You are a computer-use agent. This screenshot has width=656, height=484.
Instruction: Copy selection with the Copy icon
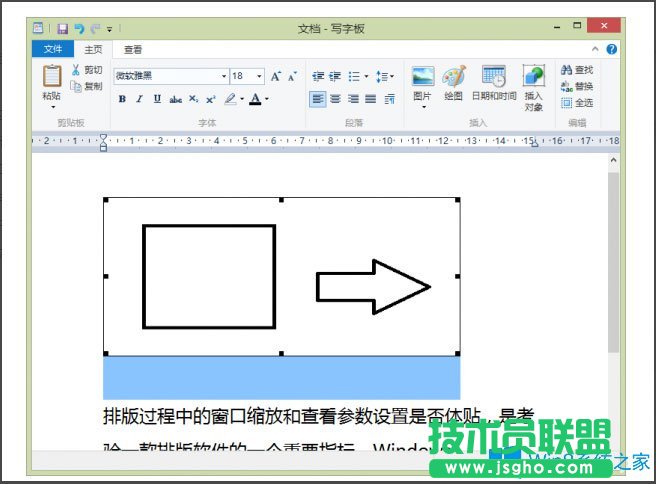coord(76,86)
